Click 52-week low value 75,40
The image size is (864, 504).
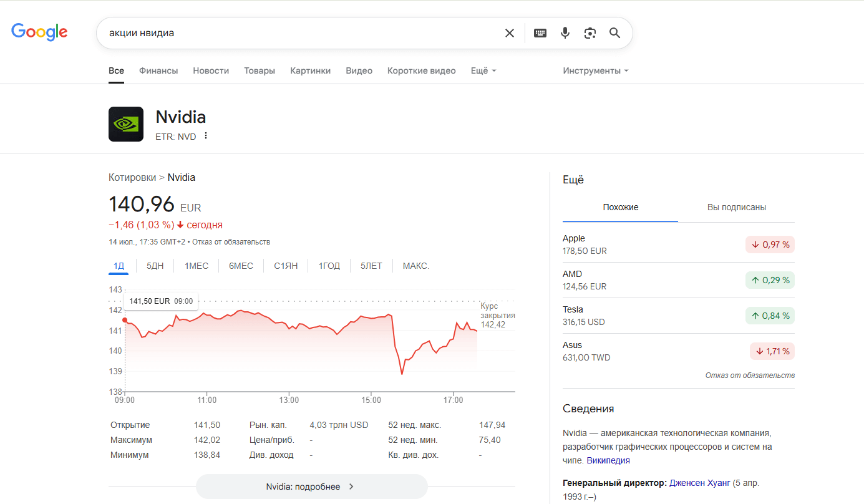click(x=490, y=440)
